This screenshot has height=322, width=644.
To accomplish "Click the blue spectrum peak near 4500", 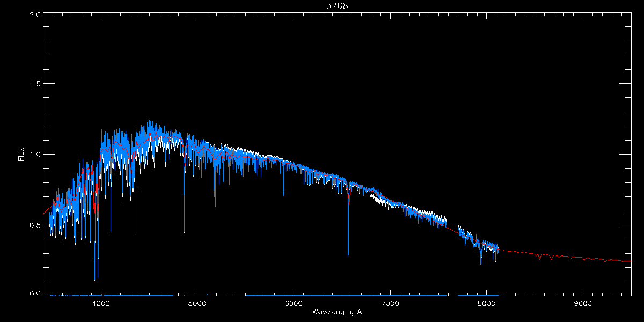I will coord(149,121).
